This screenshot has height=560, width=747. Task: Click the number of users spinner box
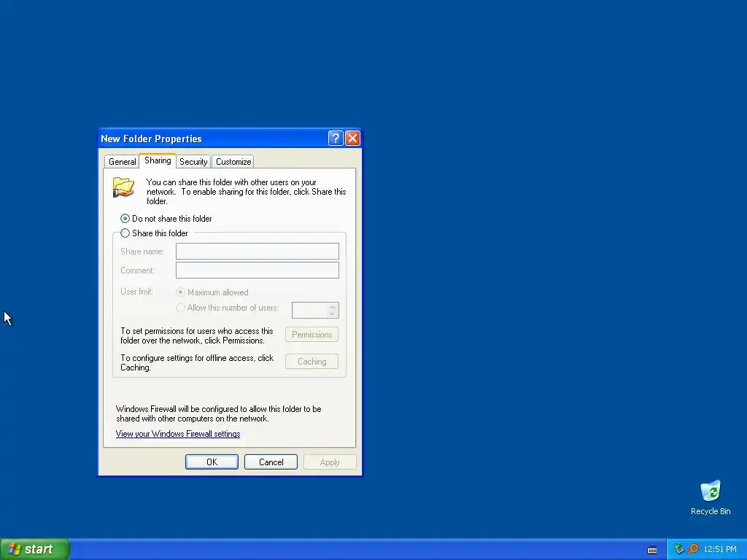pos(315,310)
